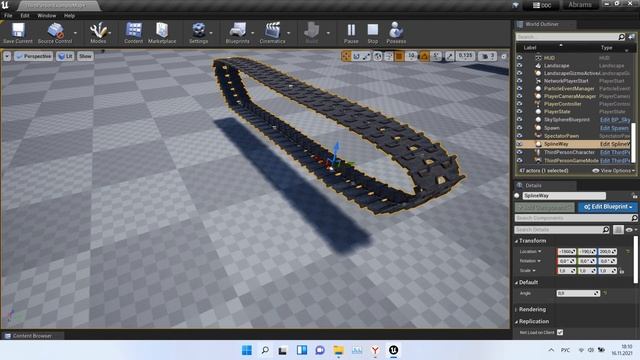Open the Show flags menu
Viewport: 640px width, 360px height.
[x=85, y=56]
